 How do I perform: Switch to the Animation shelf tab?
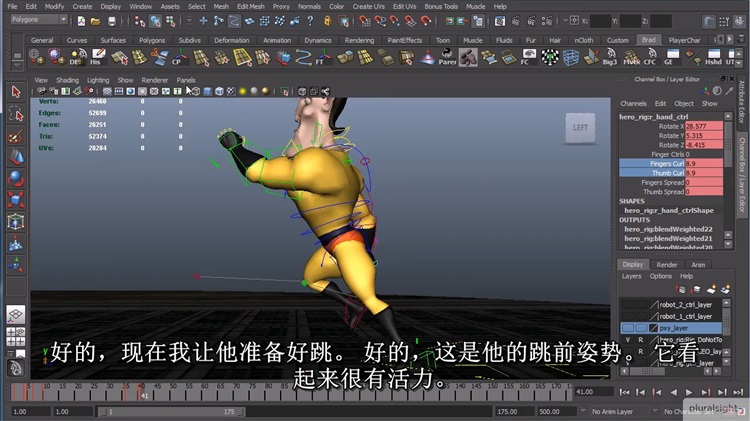(x=277, y=40)
